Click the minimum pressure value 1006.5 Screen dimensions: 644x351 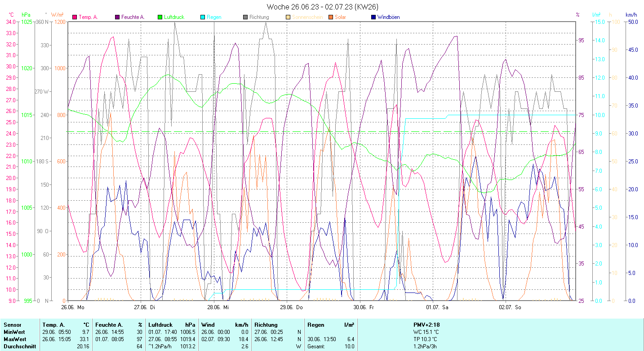click(187, 332)
